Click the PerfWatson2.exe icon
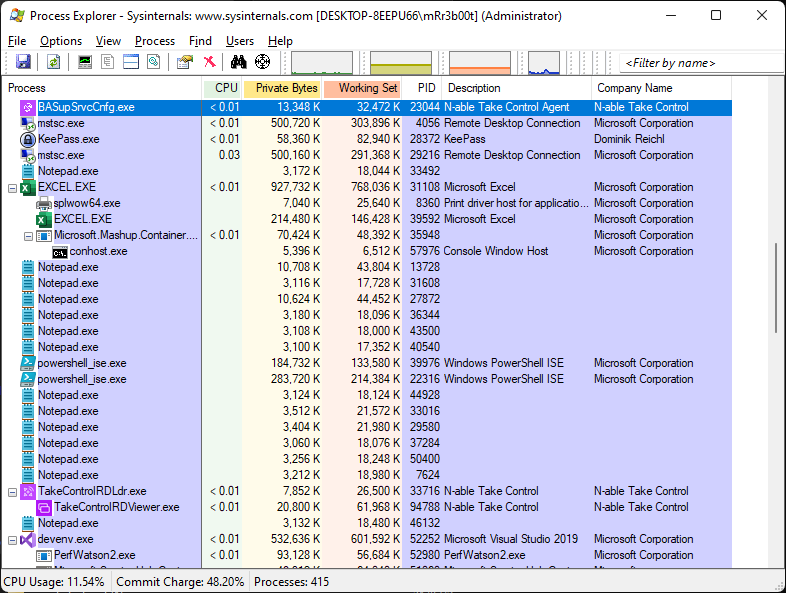Image resolution: width=786 pixels, height=593 pixels. 44,555
